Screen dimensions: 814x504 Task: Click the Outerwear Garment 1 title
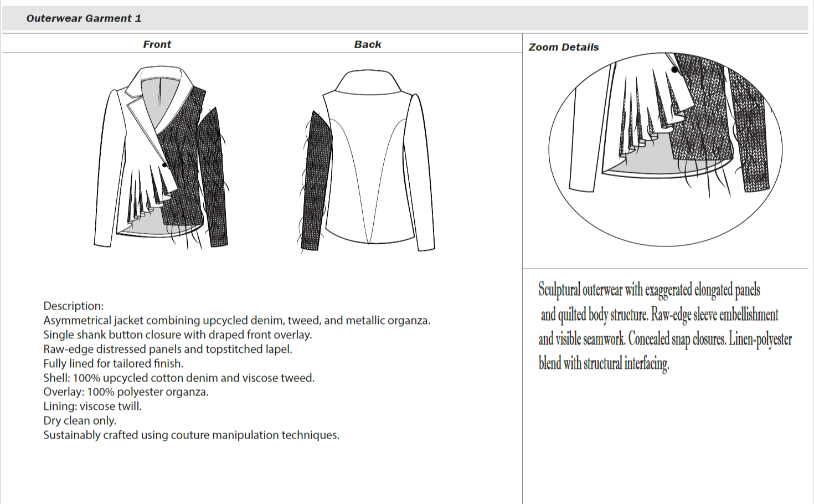point(84,18)
